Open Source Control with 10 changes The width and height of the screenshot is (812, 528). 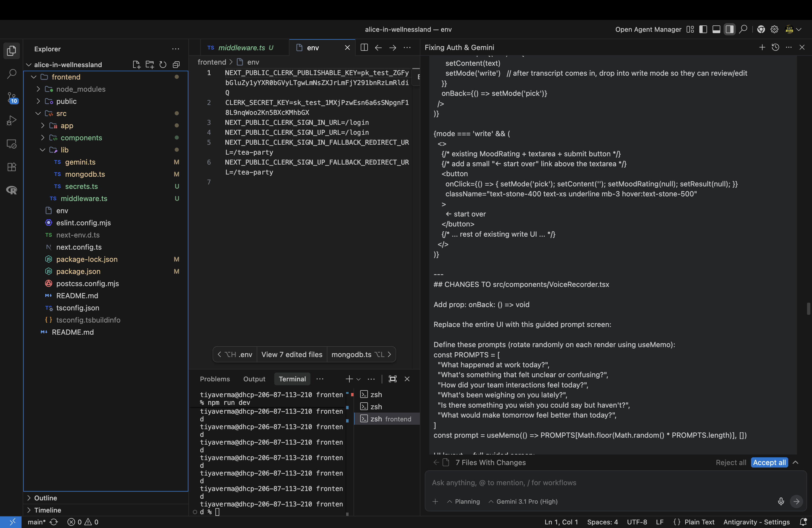(x=12, y=97)
